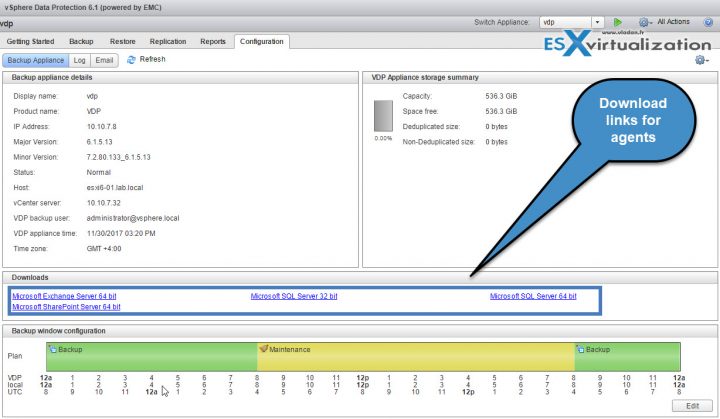Image resolution: width=720 pixels, height=419 pixels.
Task: Click the Minor Version value 7.2.80.133_6.1.5.13
Action: [x=118, y=157]
